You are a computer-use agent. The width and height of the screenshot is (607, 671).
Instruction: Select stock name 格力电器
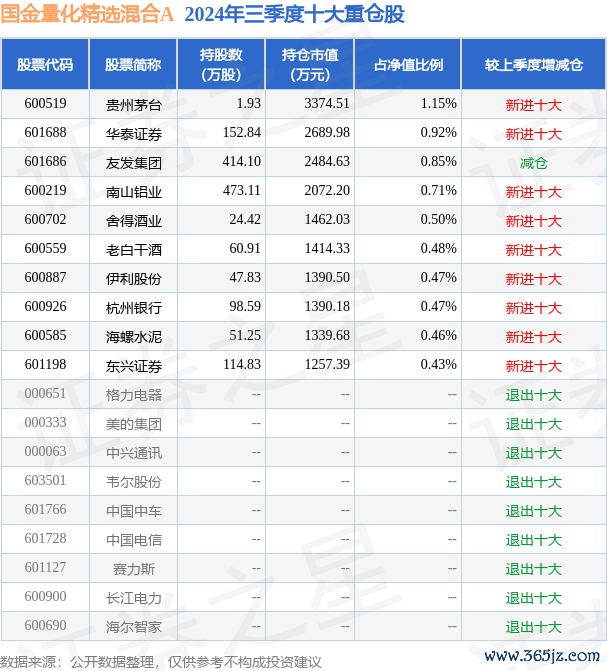click(134, 395)
